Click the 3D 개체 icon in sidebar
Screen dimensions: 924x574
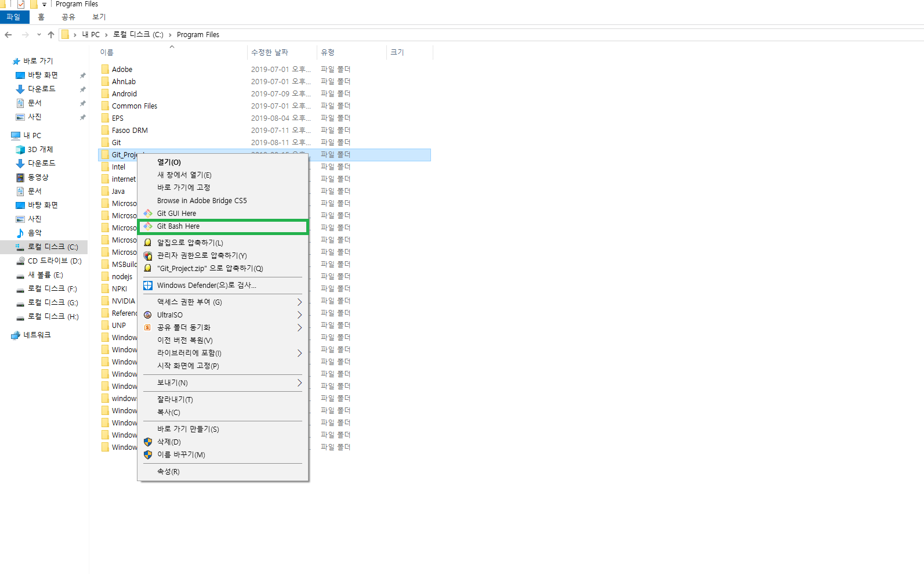[x=20, y=150]
